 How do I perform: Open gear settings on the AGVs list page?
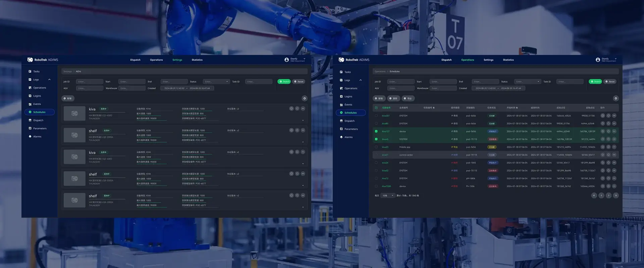(x=304, y=98)
